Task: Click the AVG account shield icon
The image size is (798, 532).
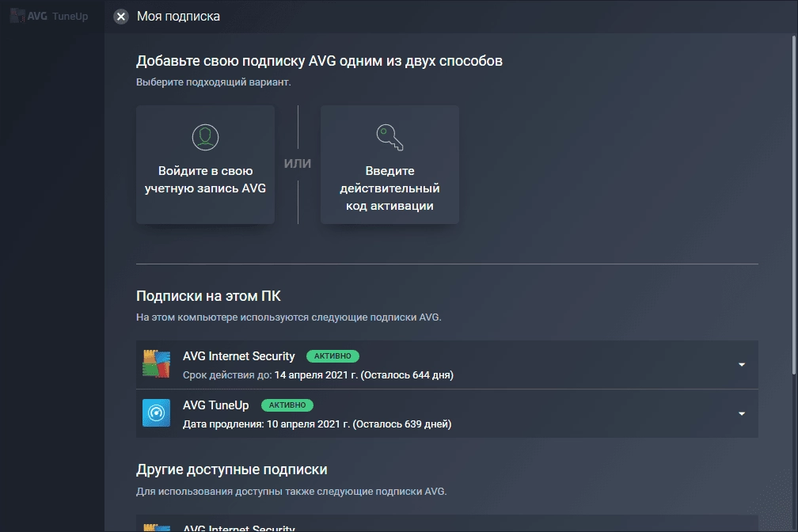Action: tap(205, 137)
